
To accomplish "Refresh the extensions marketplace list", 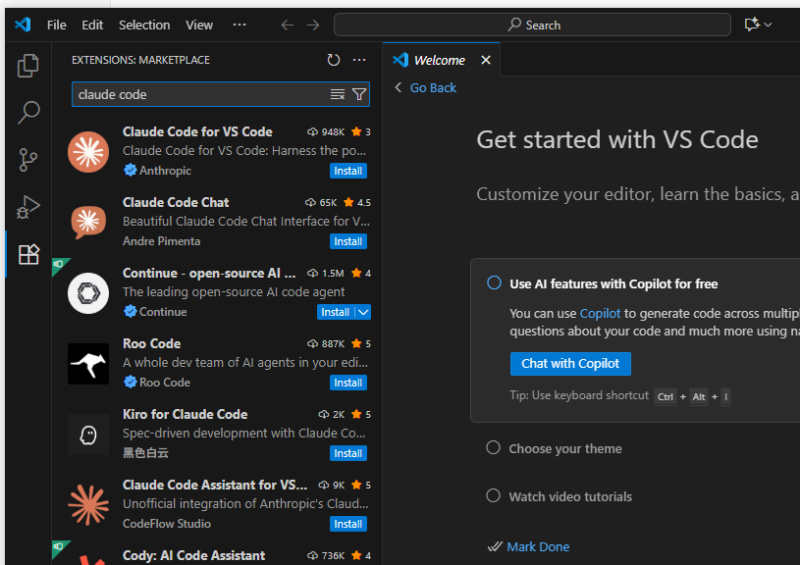I will (333, 60).
